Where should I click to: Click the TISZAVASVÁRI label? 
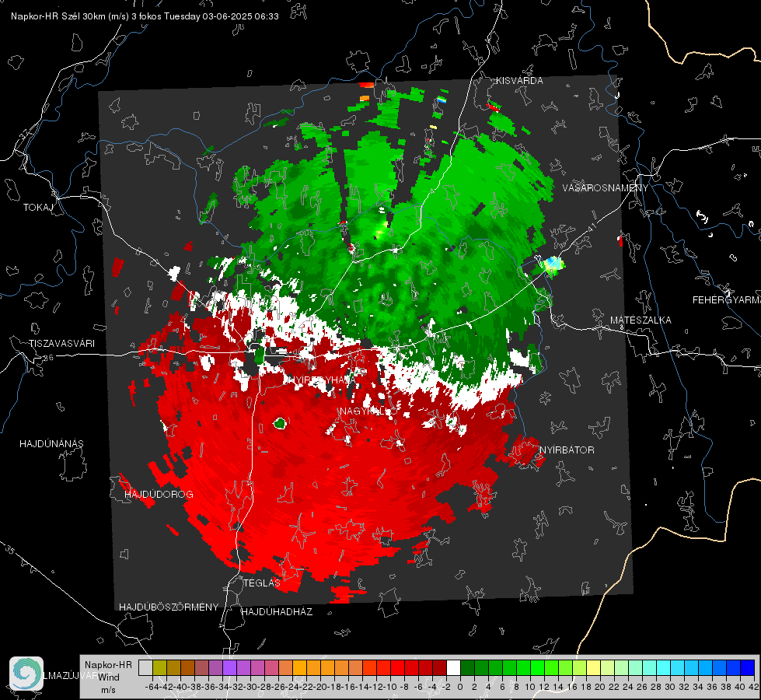click(61, 344)
